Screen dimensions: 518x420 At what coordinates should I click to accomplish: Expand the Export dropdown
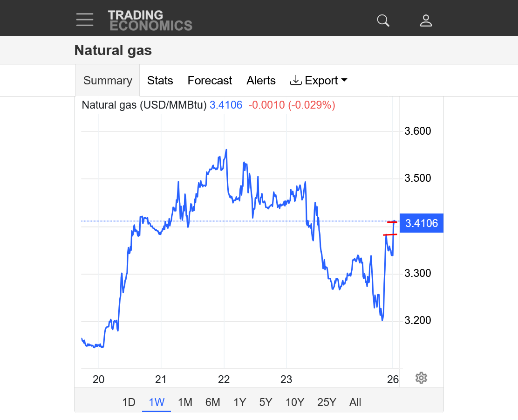pos(319,81)
